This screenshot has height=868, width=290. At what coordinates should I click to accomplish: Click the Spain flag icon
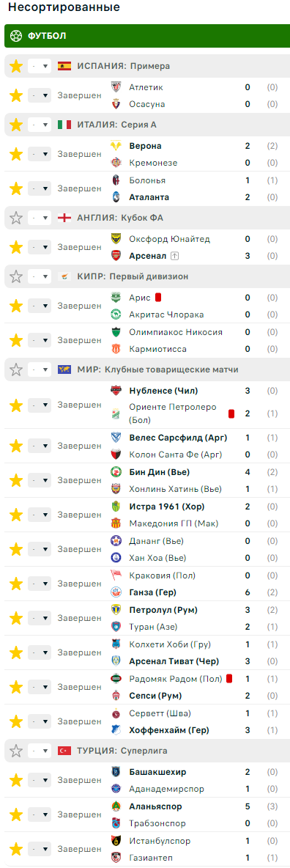[x=64, y=66]
